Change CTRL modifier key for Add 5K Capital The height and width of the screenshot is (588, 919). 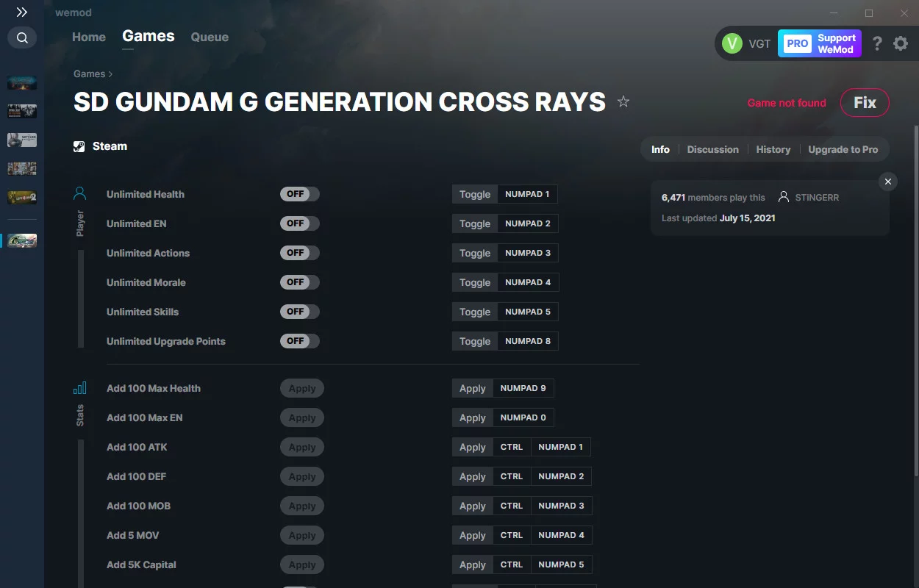[512, 564]
